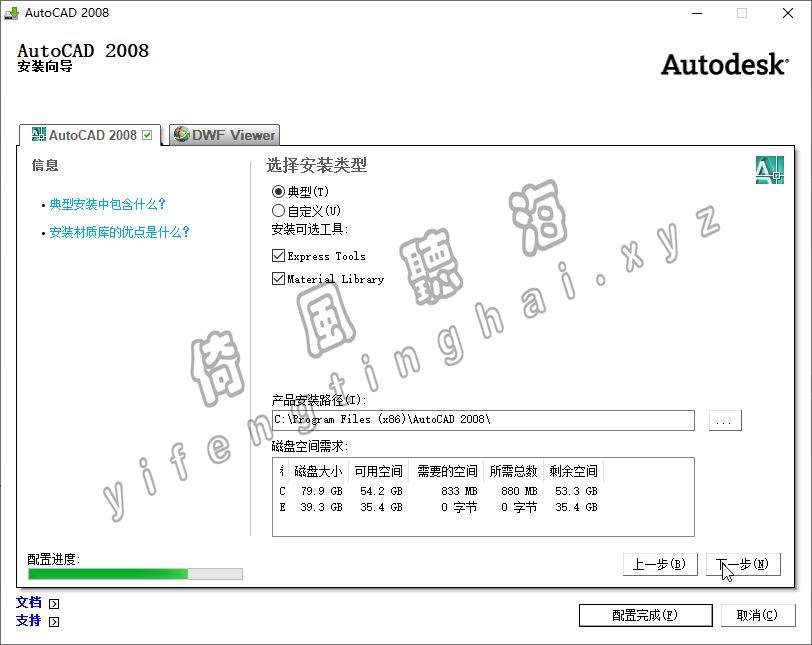Click the 880 MB total required cell
The height and width of the screenshot is (645, 812).
click(519, 491)
